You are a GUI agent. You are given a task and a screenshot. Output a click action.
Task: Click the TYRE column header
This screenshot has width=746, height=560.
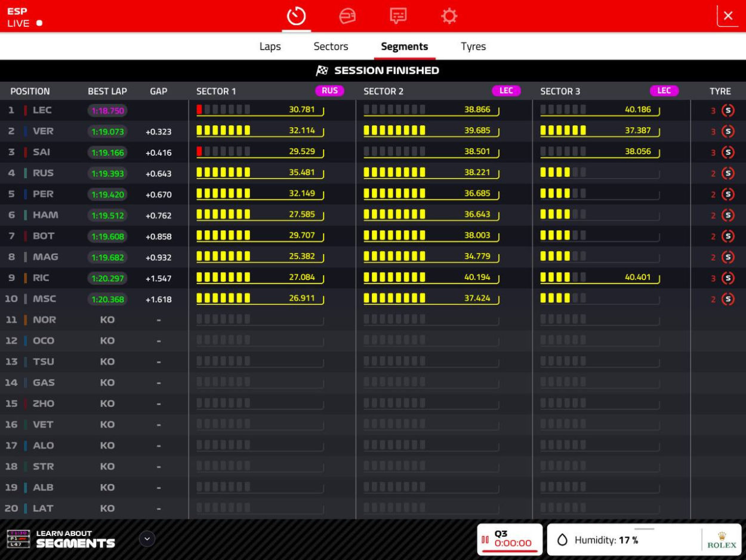[x=720, y=91]
